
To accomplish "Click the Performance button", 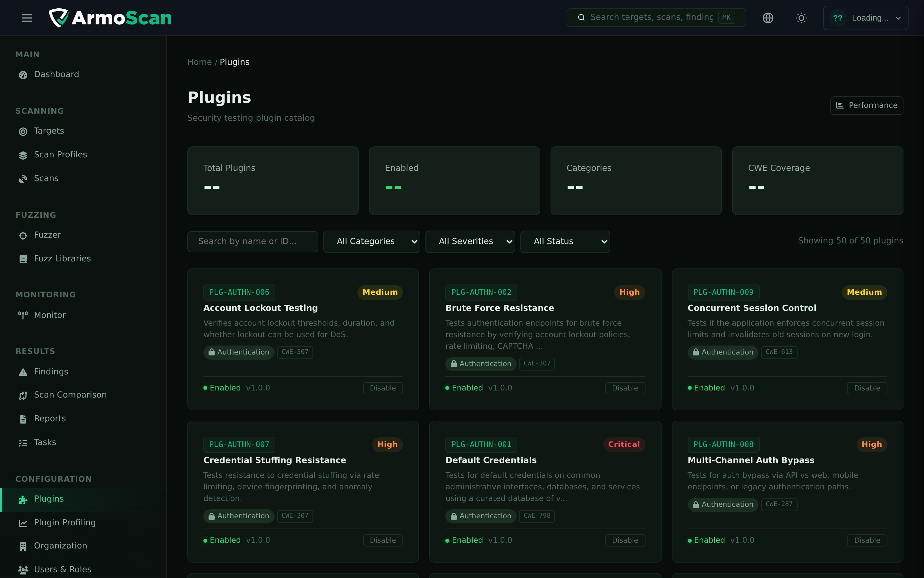I will (x=866, y=105).
